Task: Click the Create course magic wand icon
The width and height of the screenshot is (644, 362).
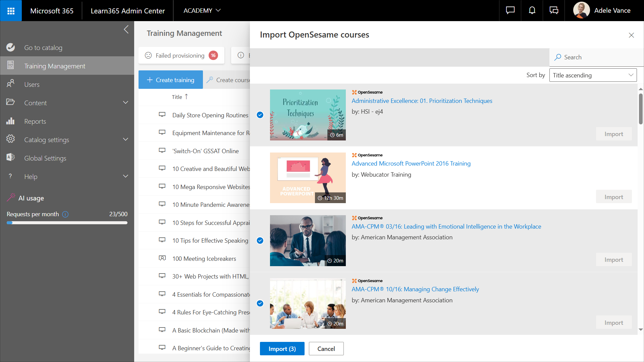Action: point(210,80)
